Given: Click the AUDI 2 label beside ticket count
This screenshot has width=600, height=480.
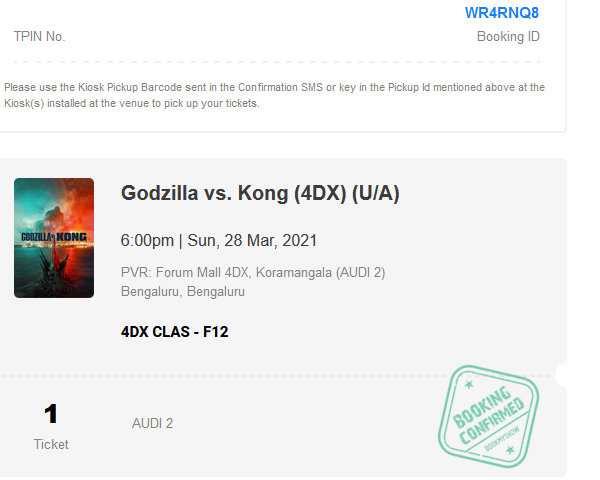Looking at the screenshot, I should coord(152,423).
